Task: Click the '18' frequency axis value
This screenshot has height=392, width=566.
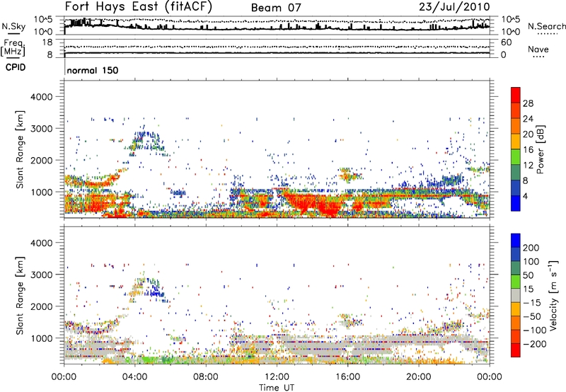Action: coord(47,42)
